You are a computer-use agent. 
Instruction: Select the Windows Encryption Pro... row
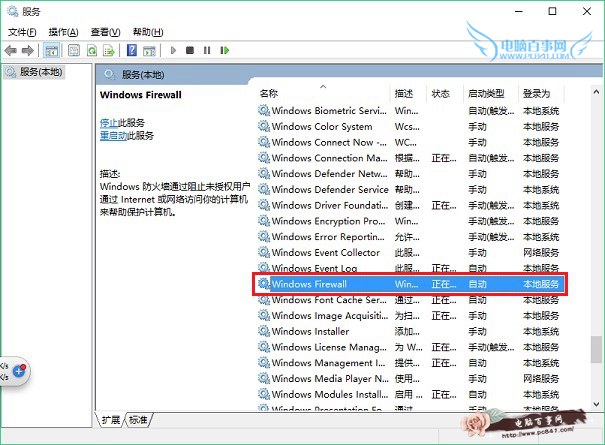pos(410,221)
